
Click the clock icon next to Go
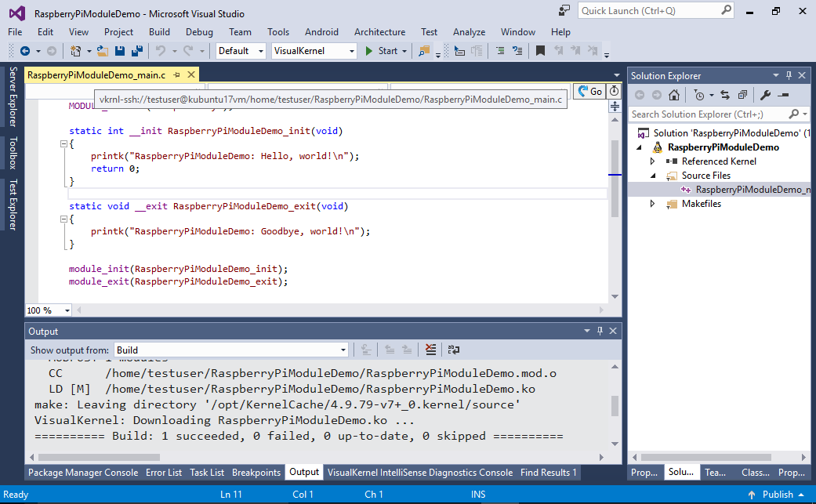[615, 91]
